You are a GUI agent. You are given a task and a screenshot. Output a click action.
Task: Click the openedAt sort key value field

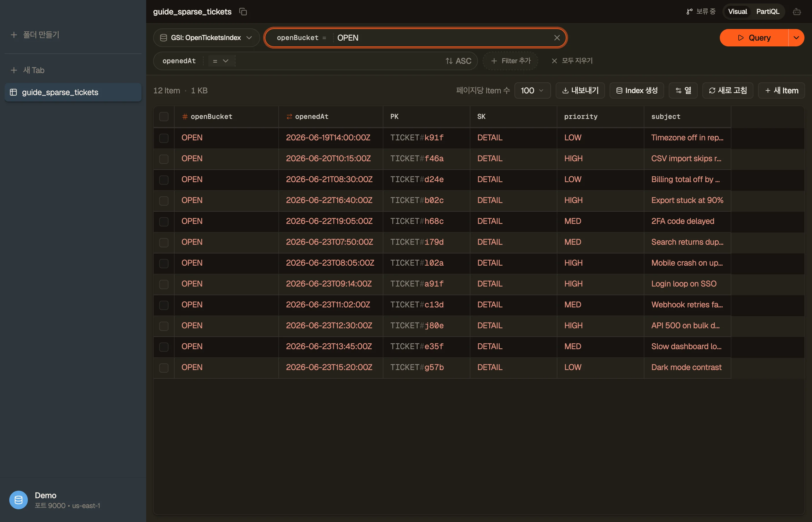339,61
